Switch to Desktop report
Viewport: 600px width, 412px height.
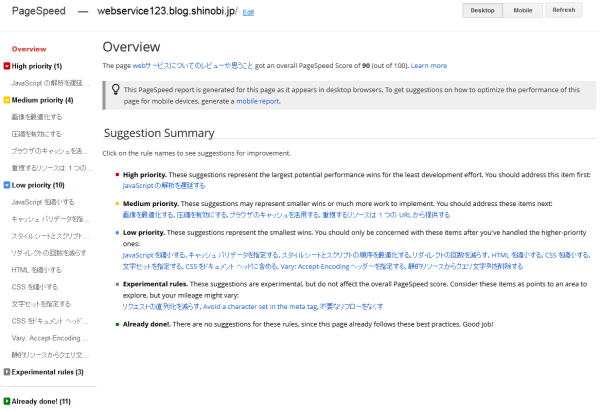(x=482, y=10)
